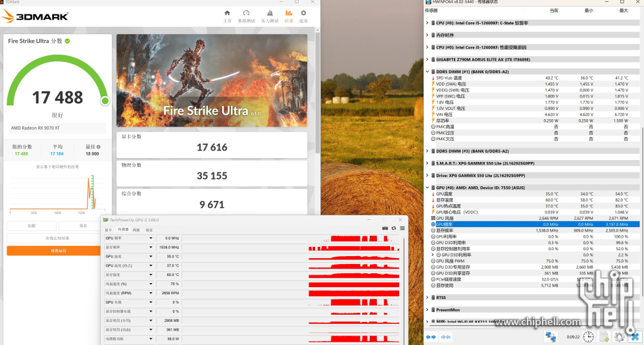Viewport: 644px width, 345px height.
Task: Click the VDD (SWA) 电压 lightning icon
Action: 433,84
